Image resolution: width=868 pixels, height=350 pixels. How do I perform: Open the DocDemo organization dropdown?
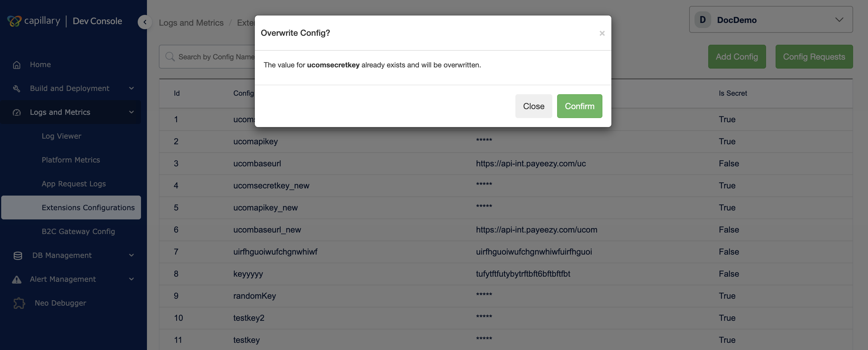(771, 20)
